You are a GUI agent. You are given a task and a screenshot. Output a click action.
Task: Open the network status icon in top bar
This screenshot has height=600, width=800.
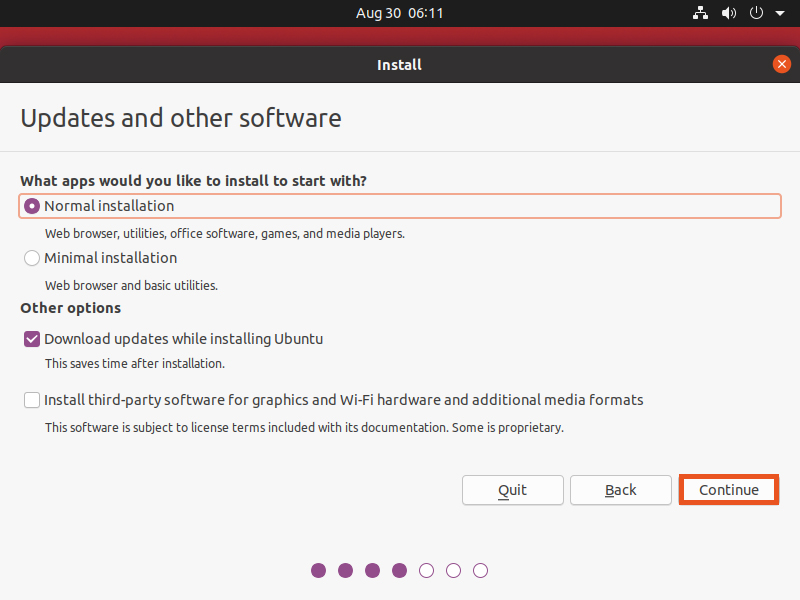(x=700, y=13)
